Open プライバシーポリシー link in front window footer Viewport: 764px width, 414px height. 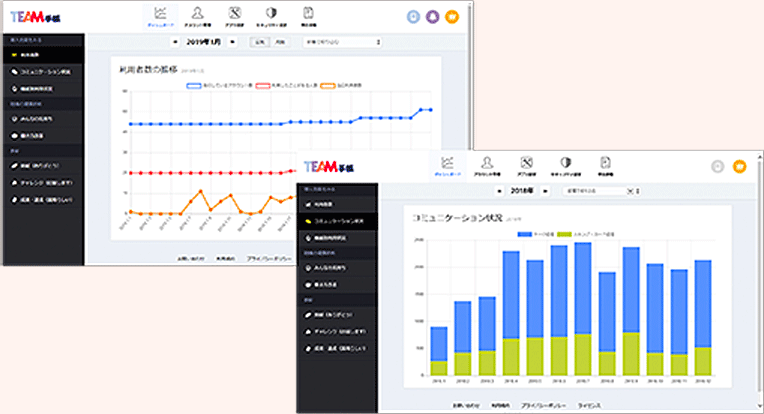(544, 406)
